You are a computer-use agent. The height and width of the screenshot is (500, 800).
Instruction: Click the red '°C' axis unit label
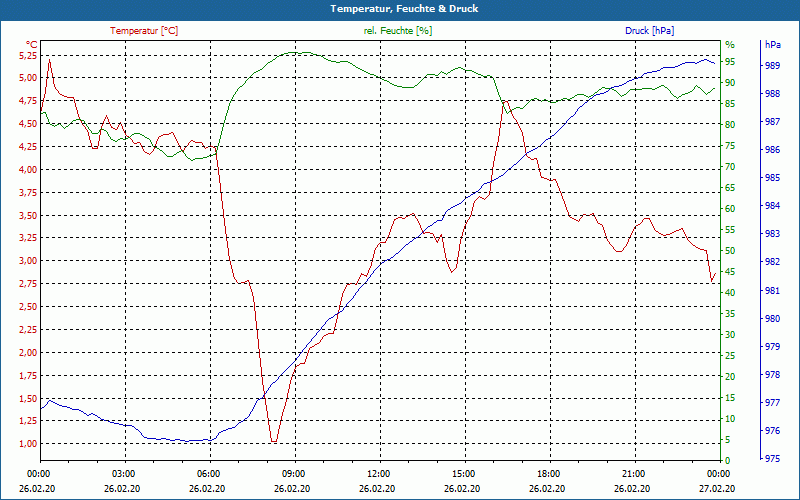[x=31, y=45]
